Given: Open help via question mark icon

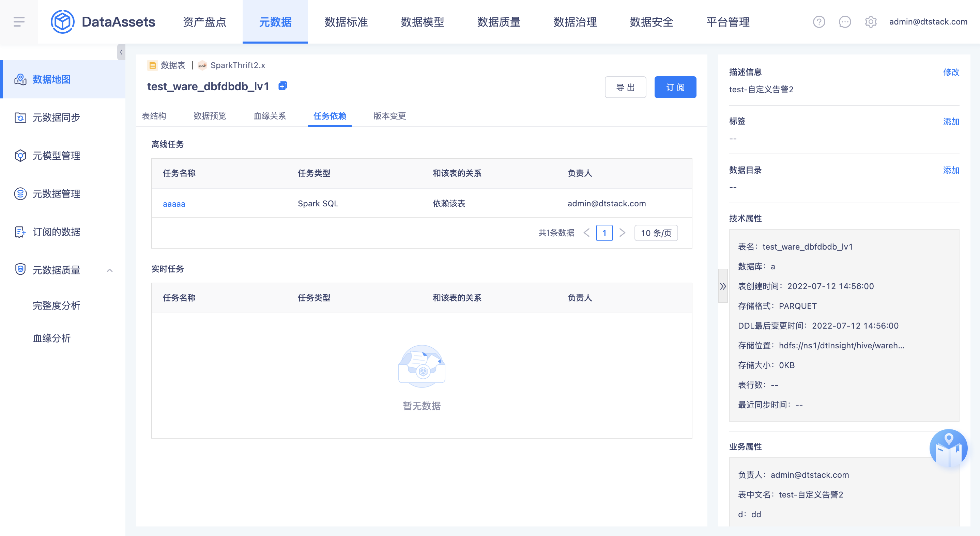Looking at the screenshot, I should [x=819, y=22].
